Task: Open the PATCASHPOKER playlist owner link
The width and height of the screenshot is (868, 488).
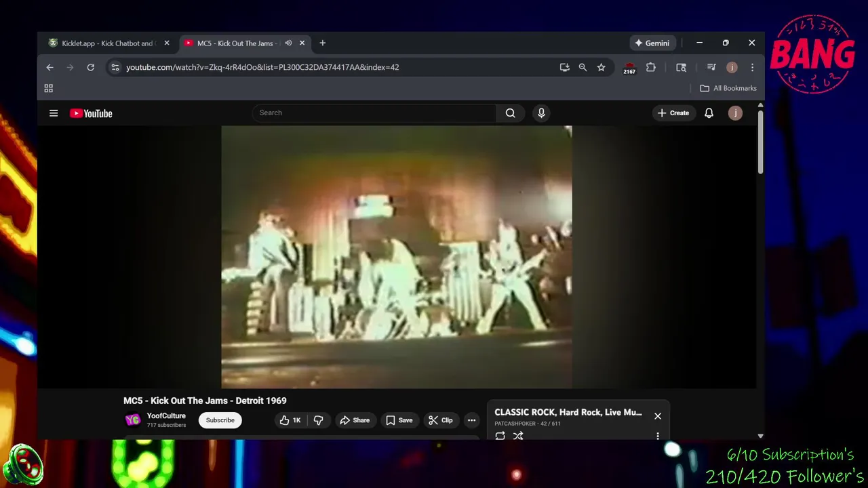Action: [515, 424]
